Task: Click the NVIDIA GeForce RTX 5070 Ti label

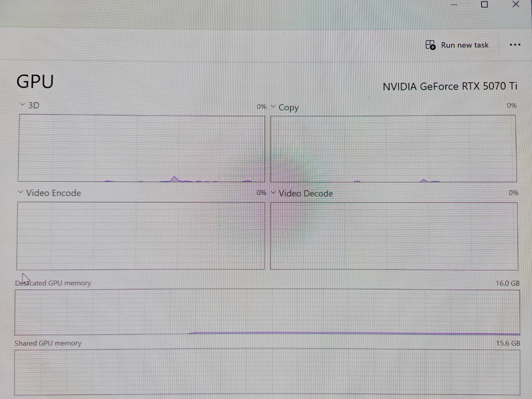Action: point(450,86)
